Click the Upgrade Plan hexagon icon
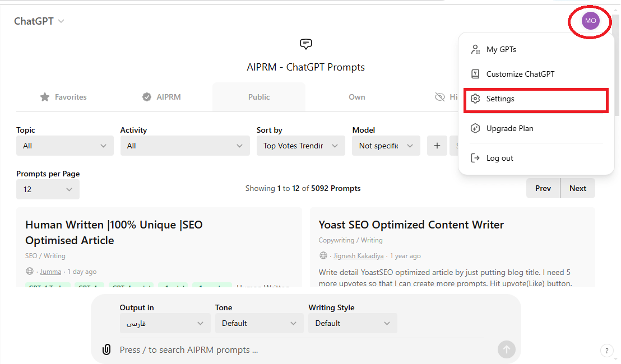This screenshot has height=364, width=621. click(x=475, y=128)
